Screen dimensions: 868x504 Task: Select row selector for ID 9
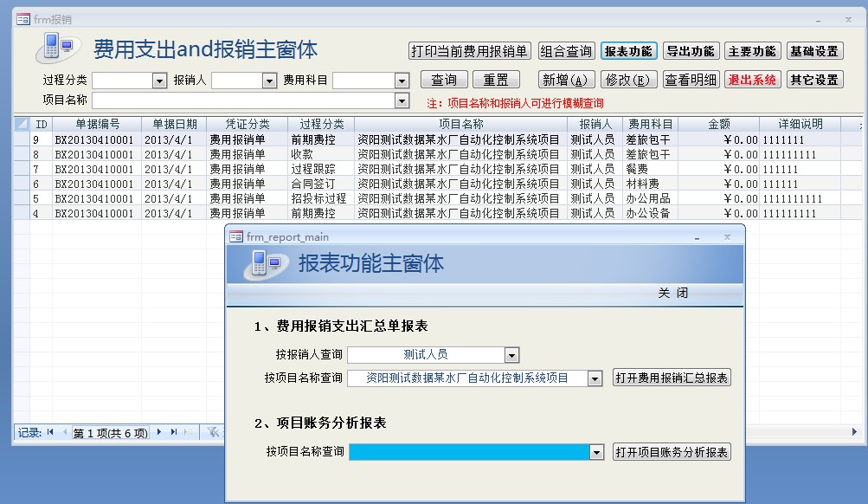(x=22, y=139)
